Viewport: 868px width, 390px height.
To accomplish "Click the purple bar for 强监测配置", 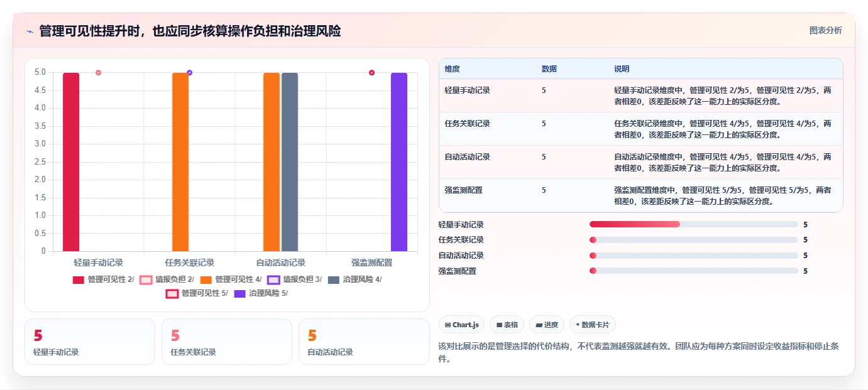I will 399,162.
